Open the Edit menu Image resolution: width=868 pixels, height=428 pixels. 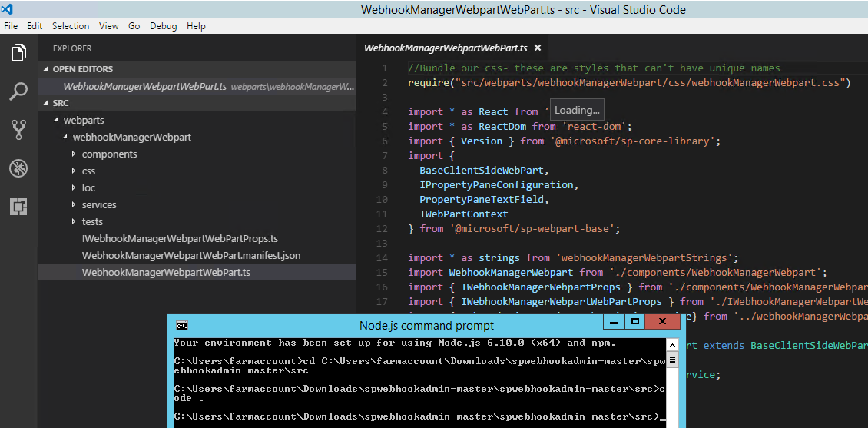[35, 26]
